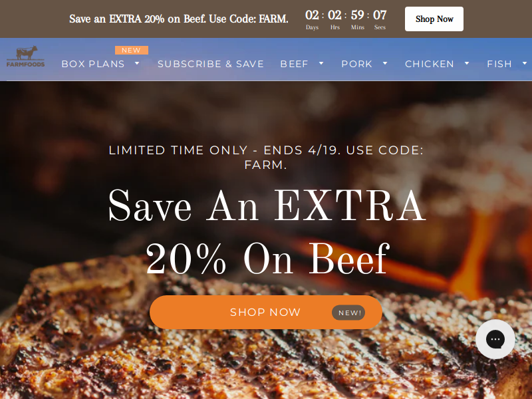
Task: Click the countdown timer in promo banner
Action: pos(345,19)
